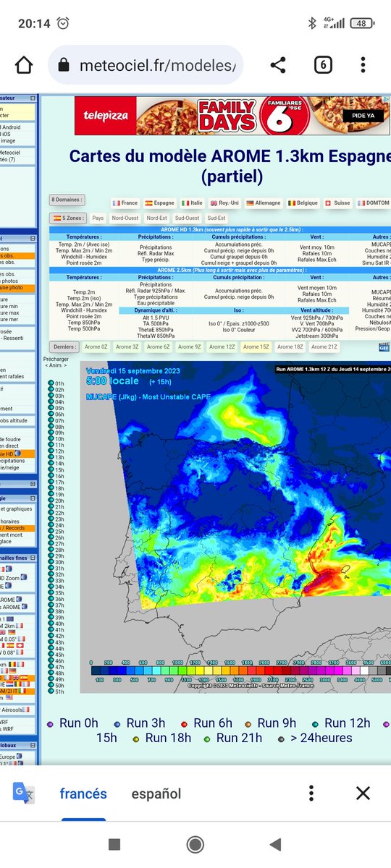Select the France domain flag link

coord(125,203)
